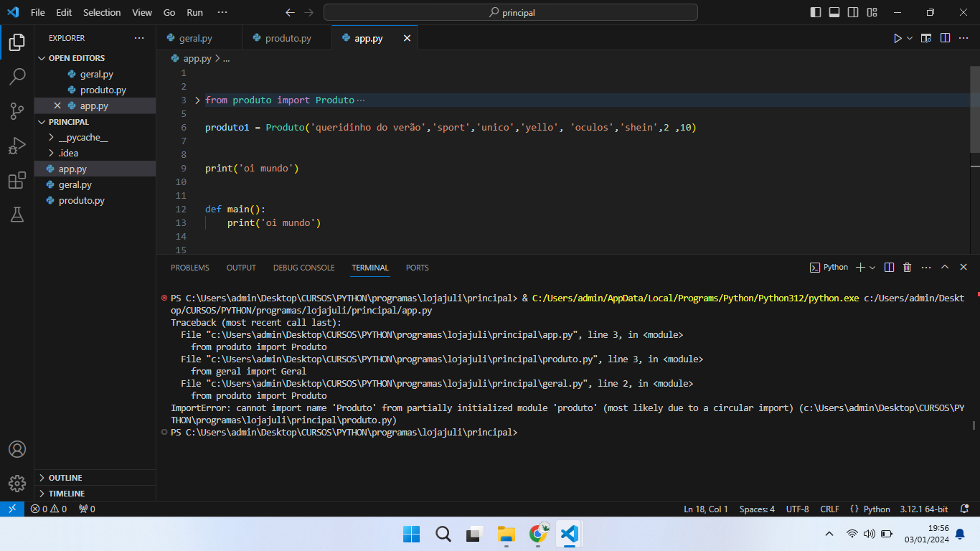
Task: Kill the terminal with trash icon
Action: tap(907, 267)
